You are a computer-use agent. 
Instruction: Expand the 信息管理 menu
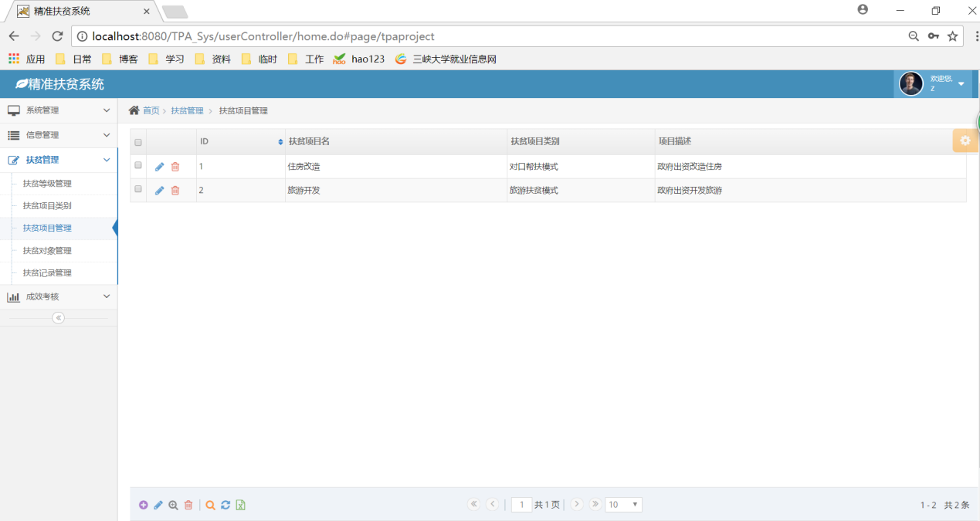[59, 135]
